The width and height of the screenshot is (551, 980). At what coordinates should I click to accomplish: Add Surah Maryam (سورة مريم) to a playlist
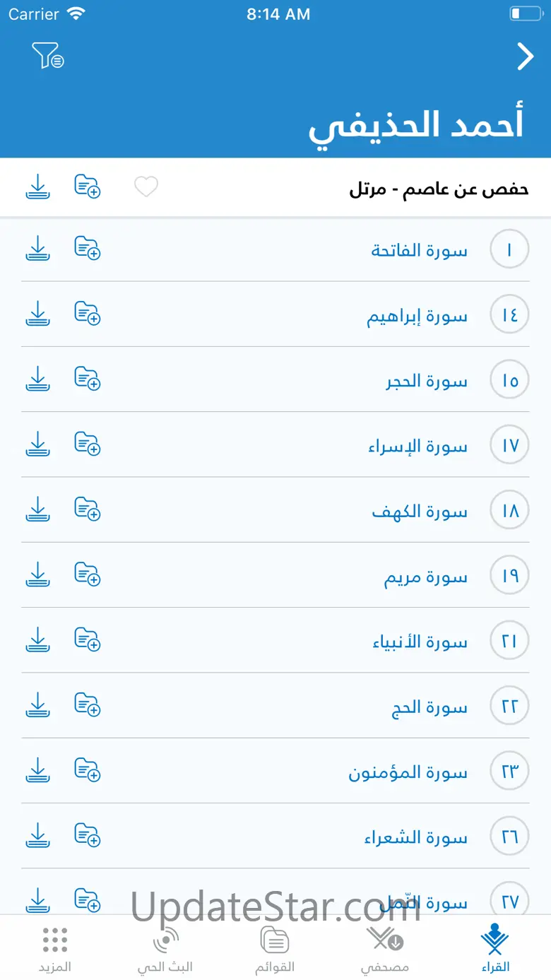[x=88, y=575]
